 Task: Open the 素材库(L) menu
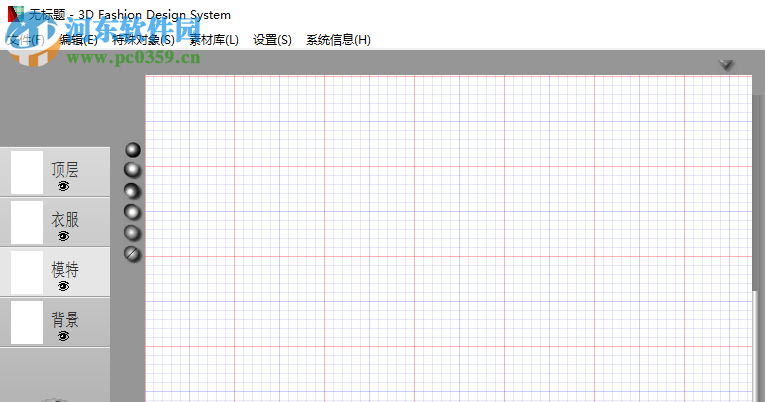click(214, 40)
